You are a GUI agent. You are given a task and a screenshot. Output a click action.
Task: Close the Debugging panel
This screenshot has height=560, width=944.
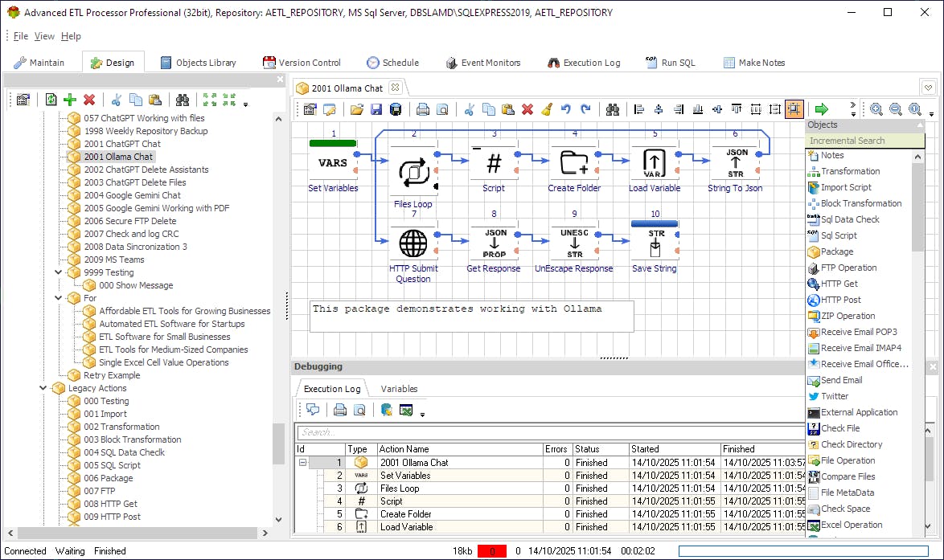[934, 366]
